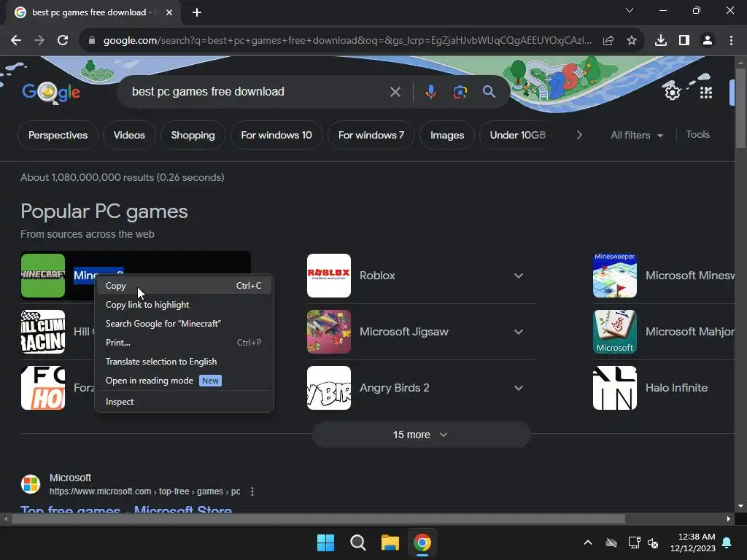Go back to the previous page
Image resolution: width=747 pixels, height=560 pixels.
[x=16, y=41]
